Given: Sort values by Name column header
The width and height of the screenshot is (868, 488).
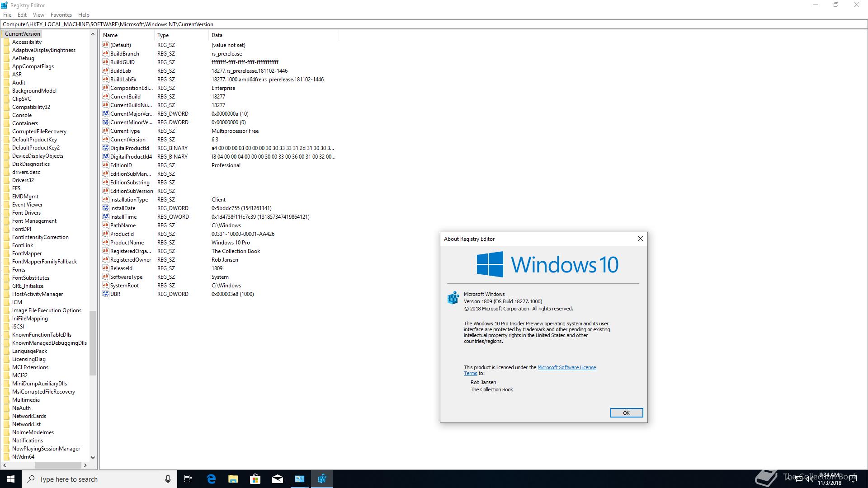Looking at the screenshot, I should pyautogui.click(x=127, y=35).
